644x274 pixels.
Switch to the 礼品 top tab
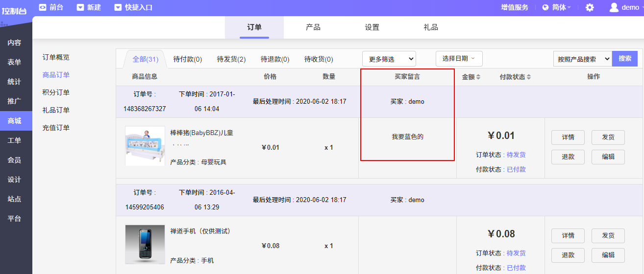(431, 27)
